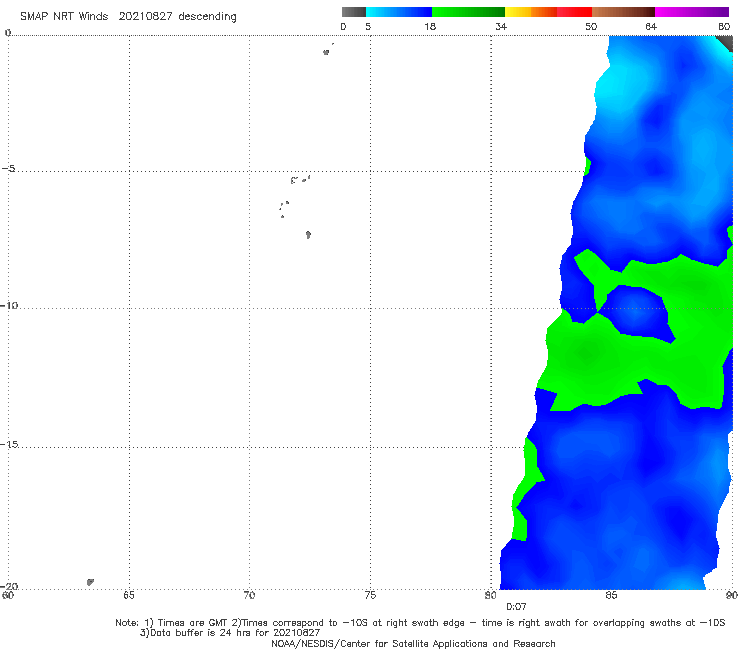Screen dimensions: 740x650
Task: Click the latitude axis label '-5'
Action: click(9, 169)
